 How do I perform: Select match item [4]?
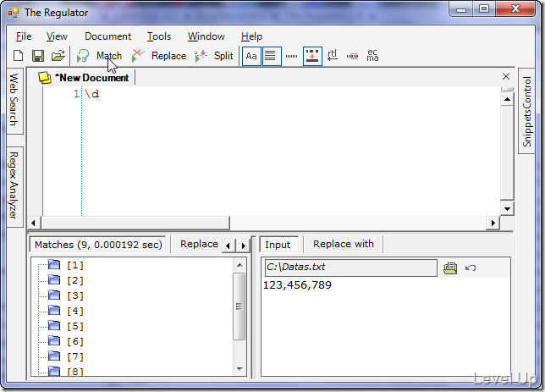coord(75,311)
